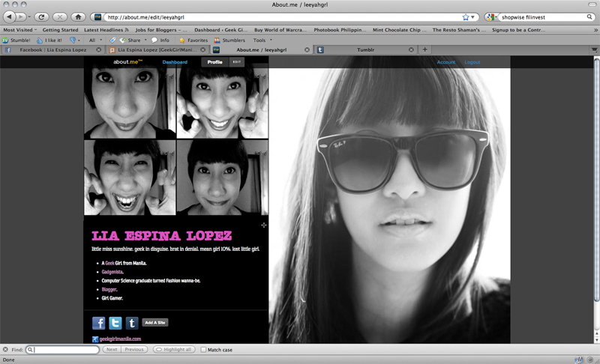This screenshot has width=600, height=364.
Task: Open the Twitter icon link
Action: 115,323
